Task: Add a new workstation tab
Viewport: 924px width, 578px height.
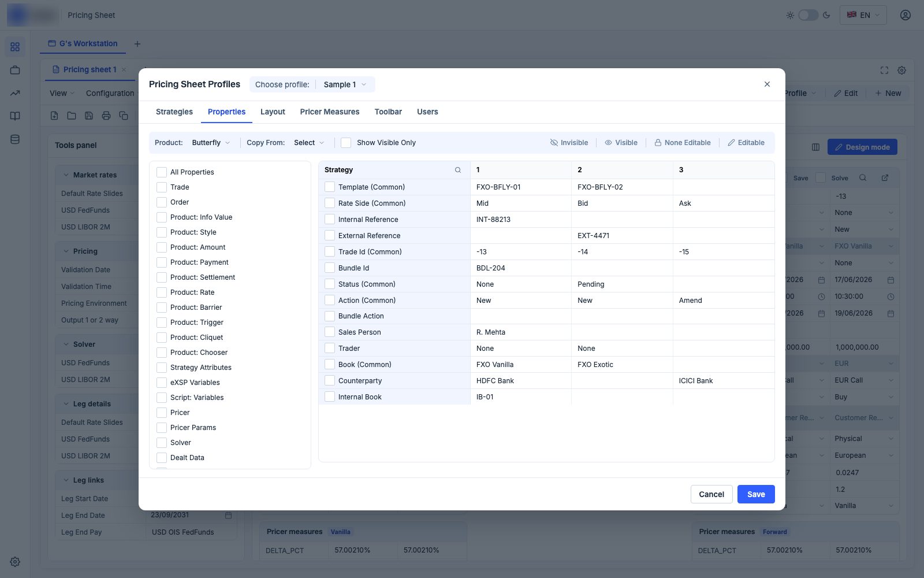Action: point(137,44)
